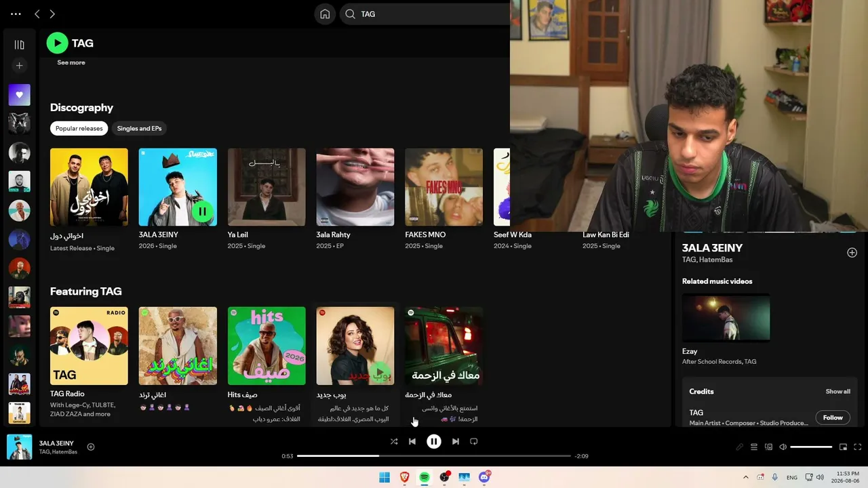Switch the ENG input language

792,477
